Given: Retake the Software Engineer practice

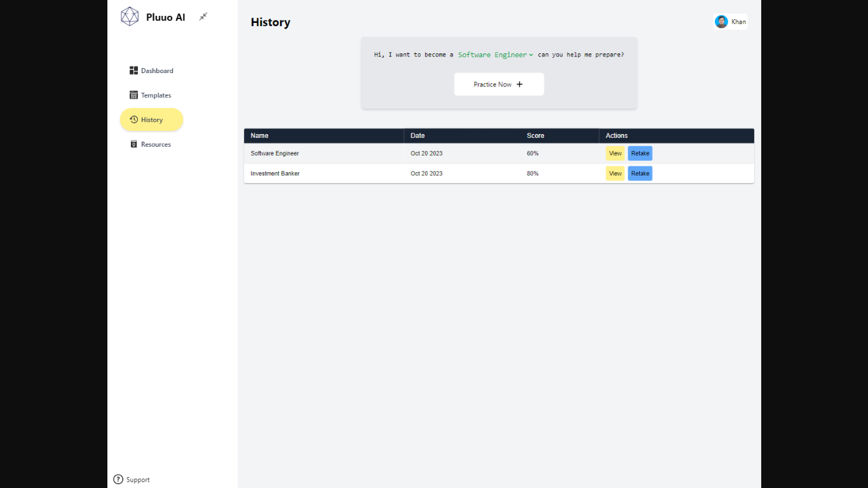Looking at the screenshot, I should tap(640, 153).
